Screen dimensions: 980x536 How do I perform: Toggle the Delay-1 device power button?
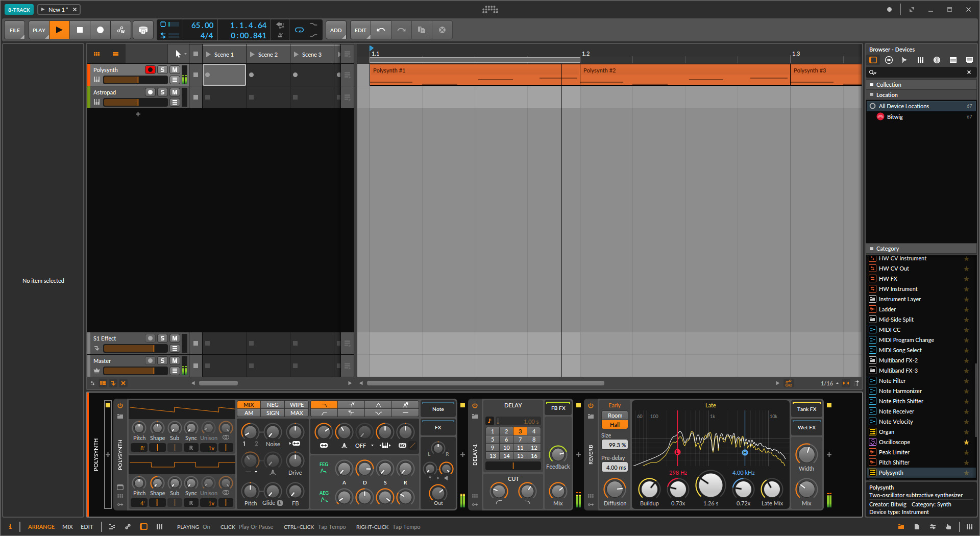click(475, 406)
